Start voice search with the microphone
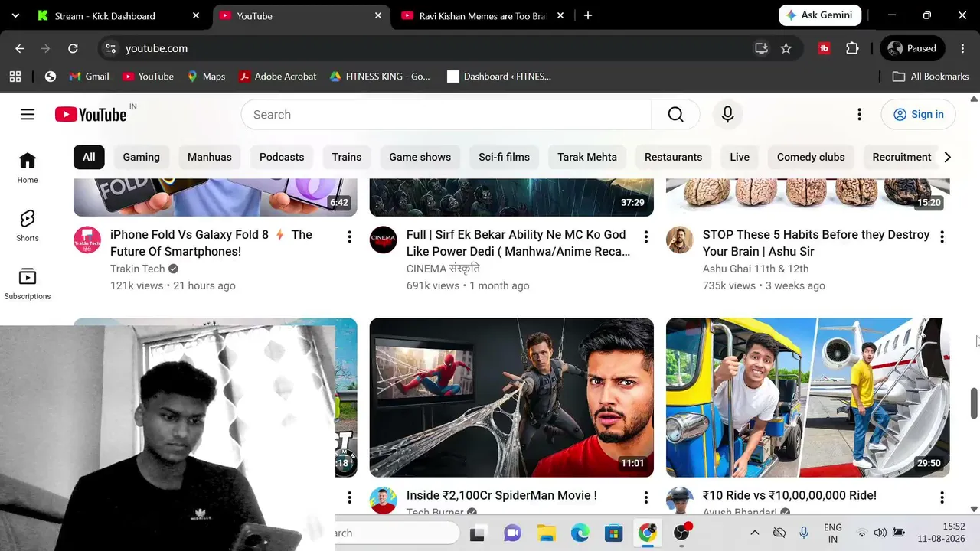Image resolution: width=980 pixels, height=551 pixels. 727,114
